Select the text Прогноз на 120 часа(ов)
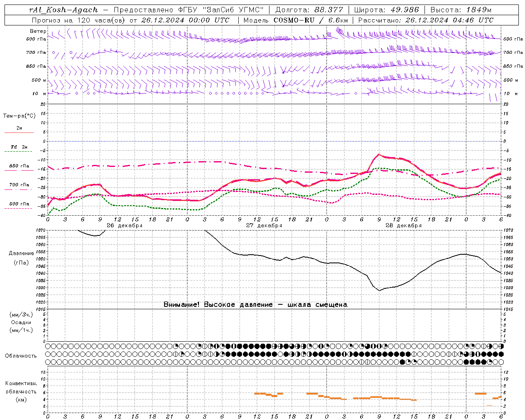Screen dimensions: 525x420 point(79,20)
